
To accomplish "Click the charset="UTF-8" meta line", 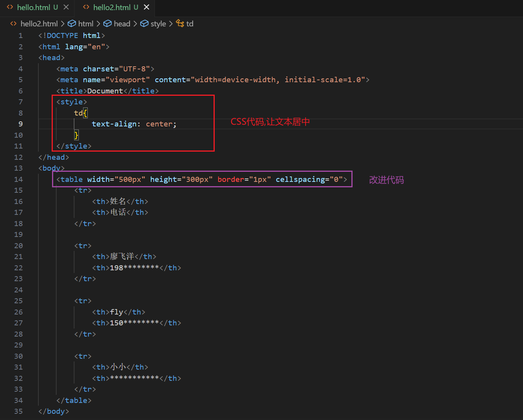I will pos(105,69).
